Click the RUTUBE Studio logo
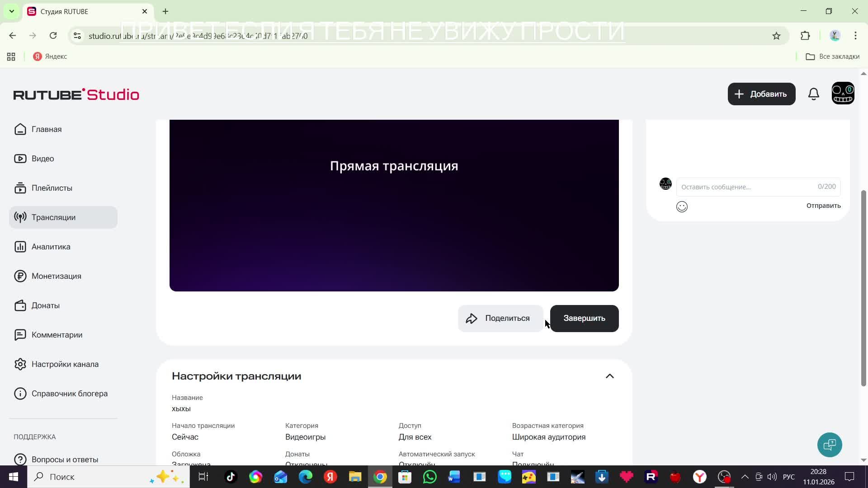Image resolution: width=868 pixels, height=488 pixels. click(76, 94)
